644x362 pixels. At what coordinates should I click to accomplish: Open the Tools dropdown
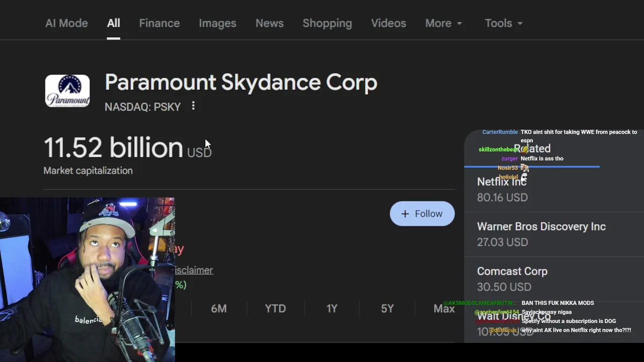(504, 23)
